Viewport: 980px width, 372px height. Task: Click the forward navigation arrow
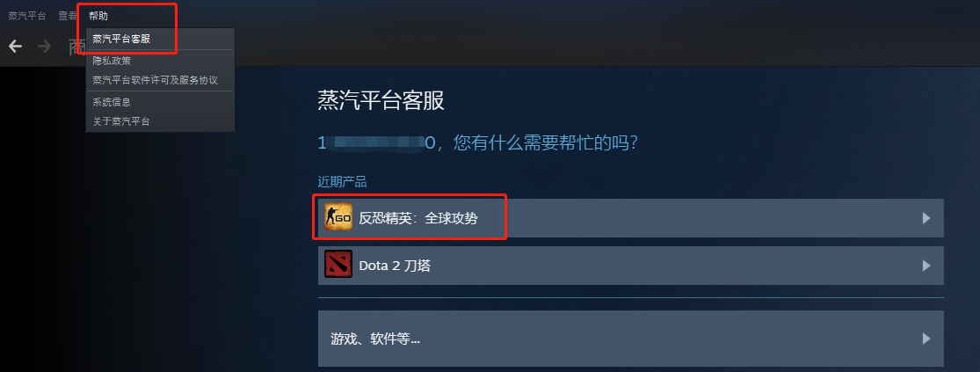[44, 47]
